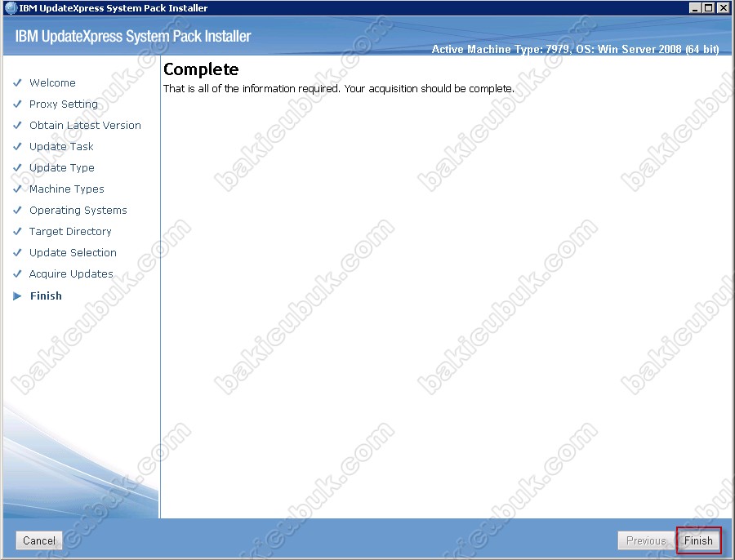Open the Update Task step
The height and width of the screenshot is (560, 735).
pos(61,147)
